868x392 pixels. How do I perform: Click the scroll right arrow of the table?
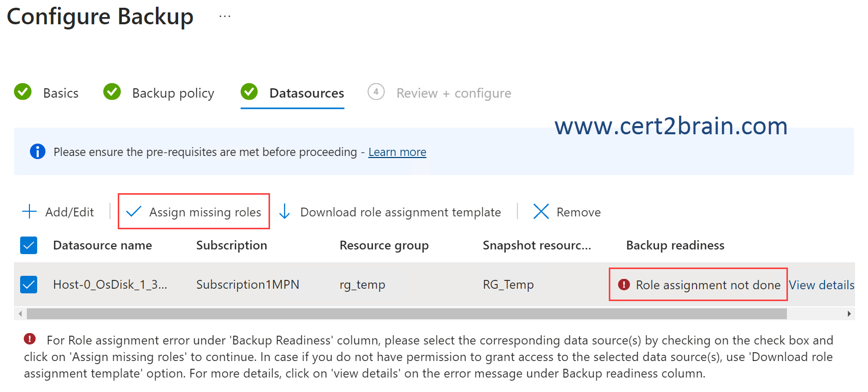point(849,314)
